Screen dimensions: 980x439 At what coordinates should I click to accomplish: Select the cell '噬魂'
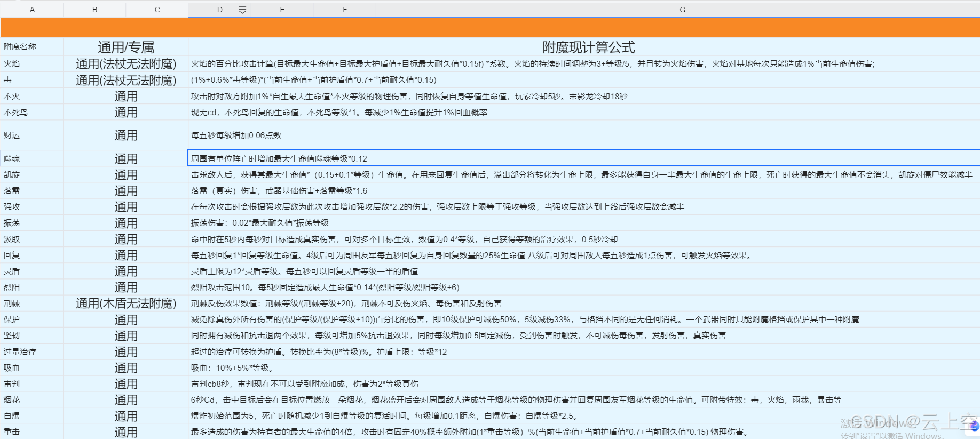pos(32,158)
